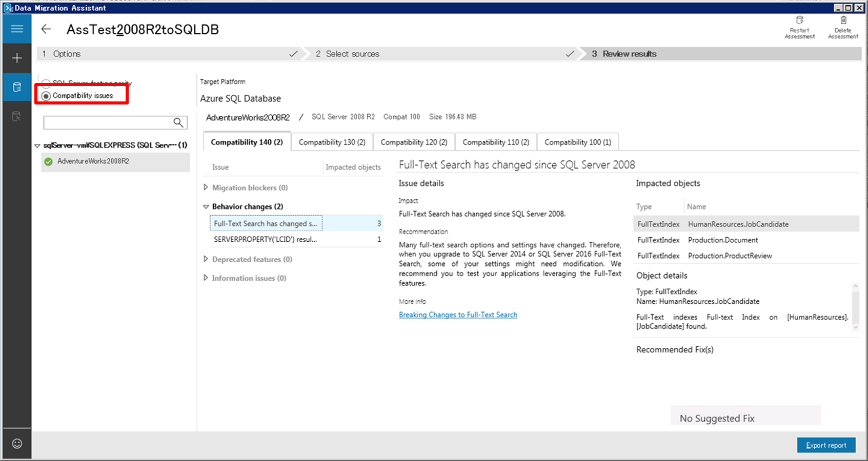Open the Assessments database icon in sidebar

pyautogui.click(x=17, y=87)
